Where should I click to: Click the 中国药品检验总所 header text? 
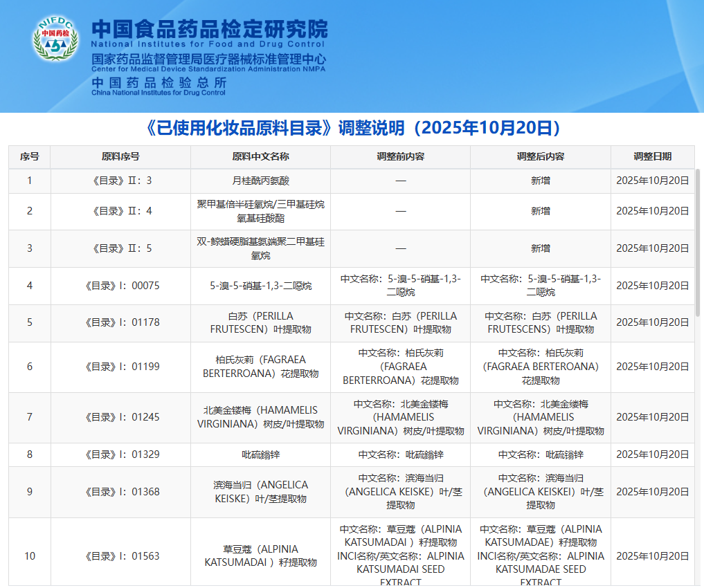click(x=159, y=82)
